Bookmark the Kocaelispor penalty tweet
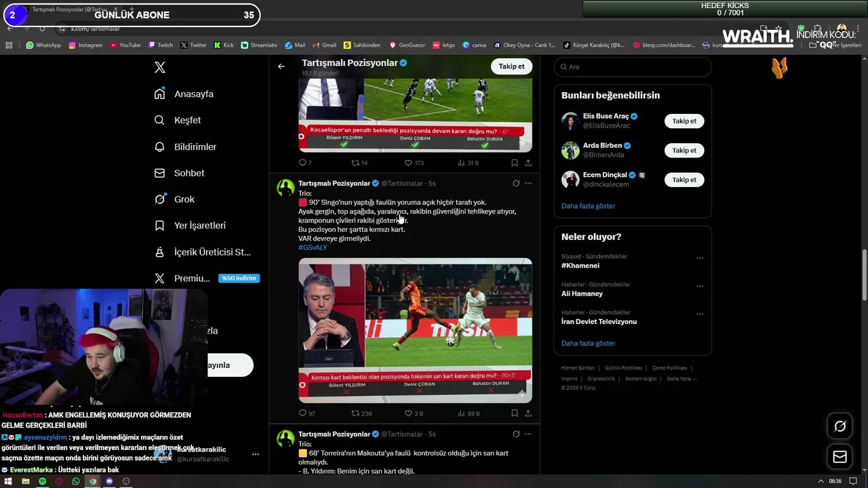 pos(515,163)
